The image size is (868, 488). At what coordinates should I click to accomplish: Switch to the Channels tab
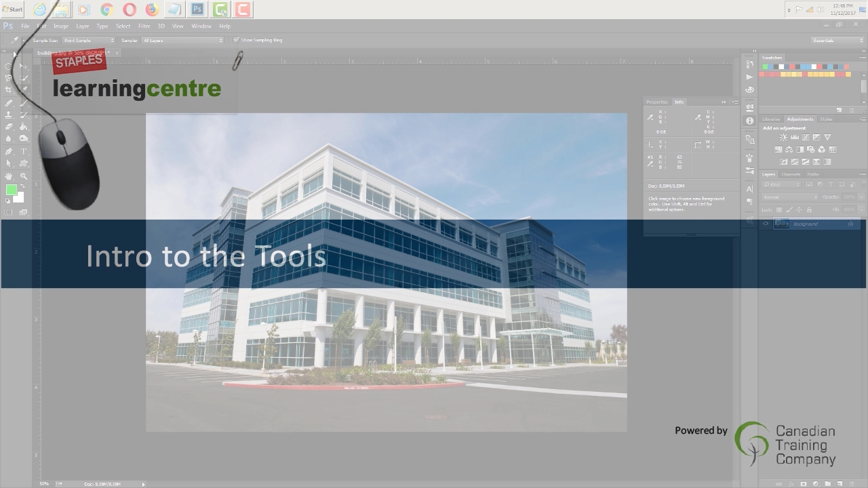click(x=791, y=174)
